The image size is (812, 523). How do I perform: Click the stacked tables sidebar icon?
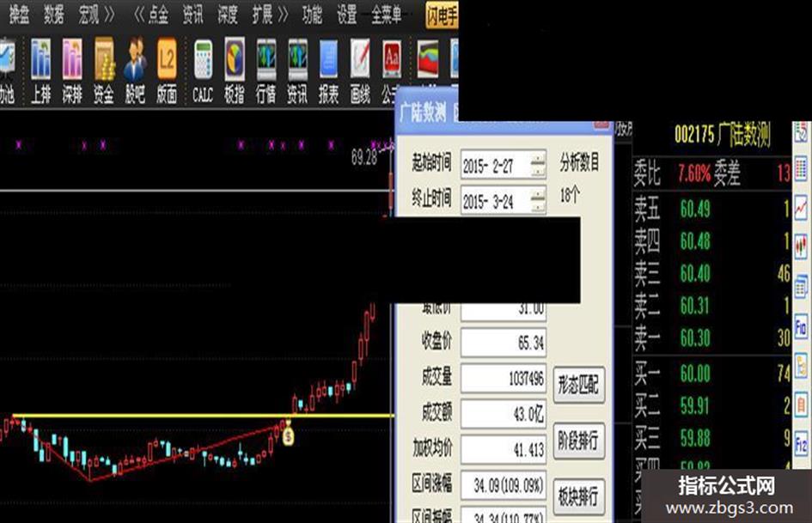(x=801, y=288)
